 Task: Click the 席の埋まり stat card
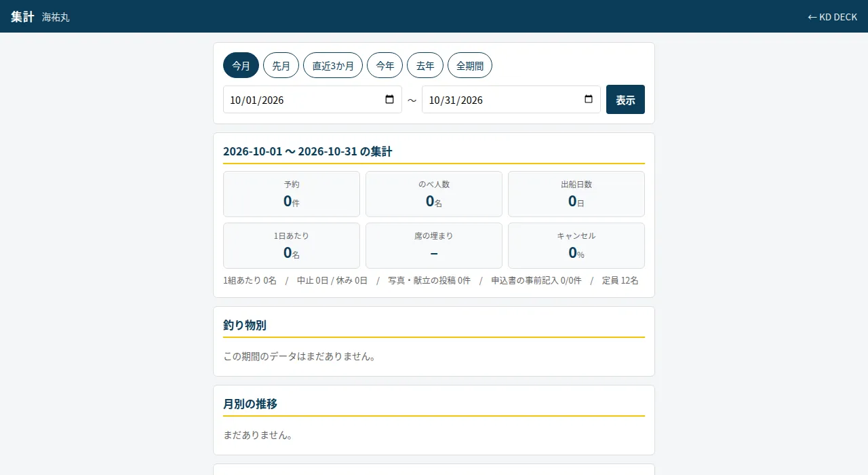434,246
